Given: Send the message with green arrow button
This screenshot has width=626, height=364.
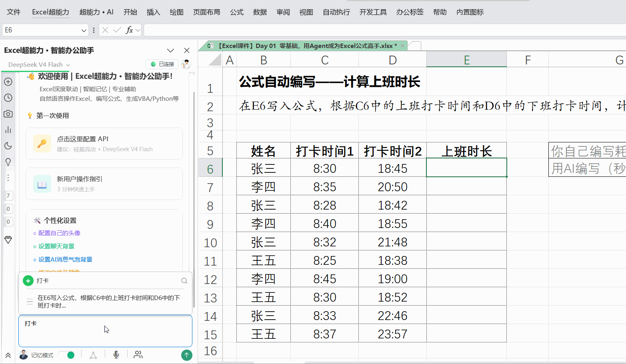Looking at the screenshot, I should pos(187,355).
